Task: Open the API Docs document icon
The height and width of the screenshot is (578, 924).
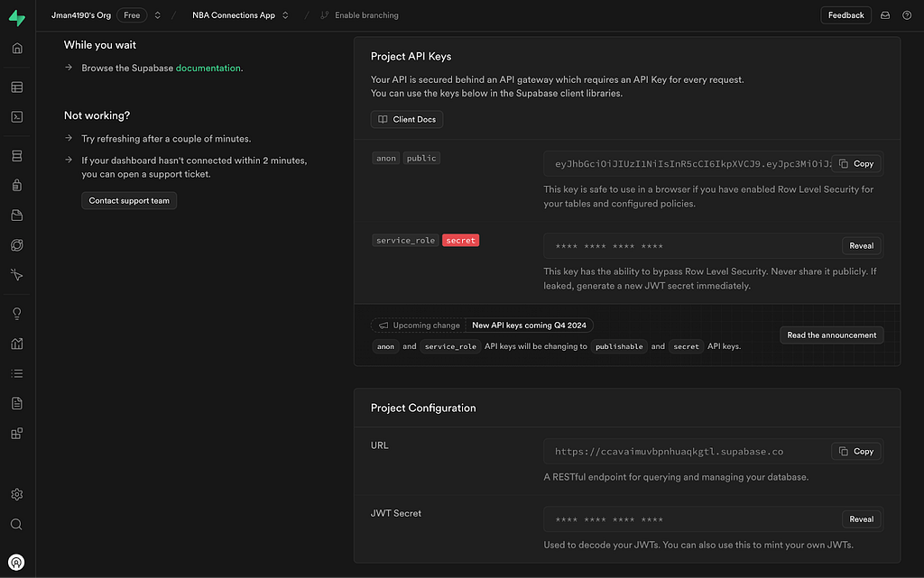Action: pos(17,403)
